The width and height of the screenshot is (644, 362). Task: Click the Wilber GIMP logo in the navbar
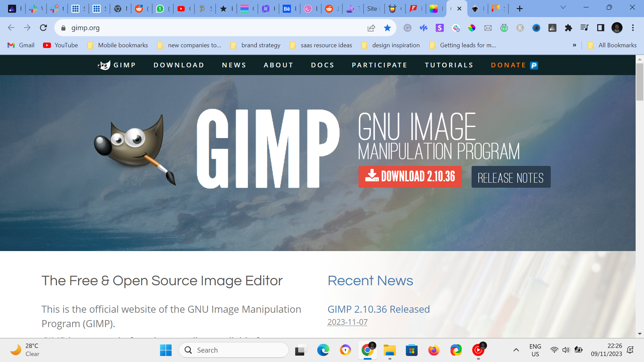(x=104, y=65)
